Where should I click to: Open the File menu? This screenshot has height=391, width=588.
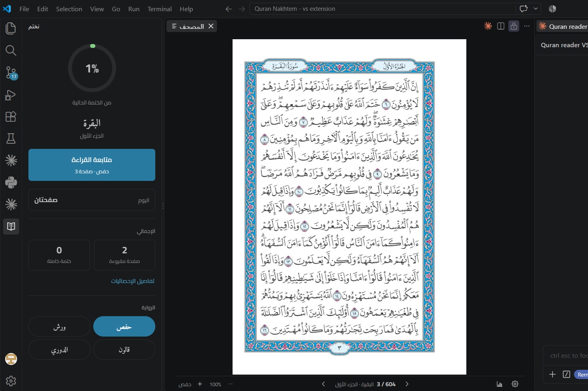pyautogui.click(x=24, y=9)
